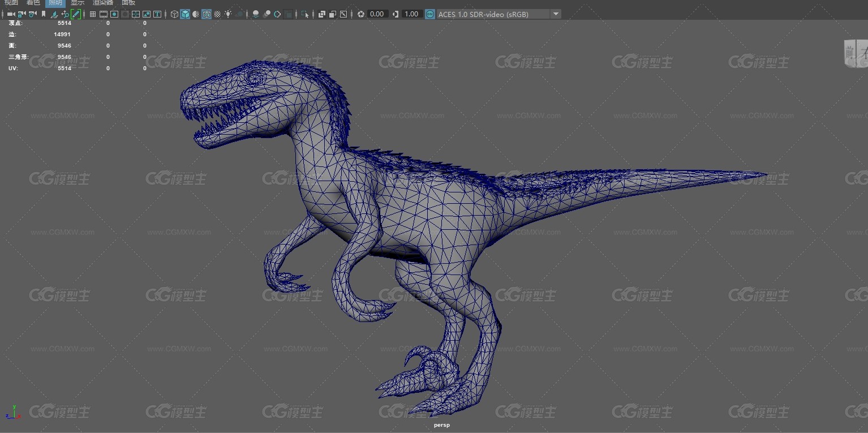The width and height of the screenshot is (868, 433).
Task: Open the 面板 menu
Action: 128,3
